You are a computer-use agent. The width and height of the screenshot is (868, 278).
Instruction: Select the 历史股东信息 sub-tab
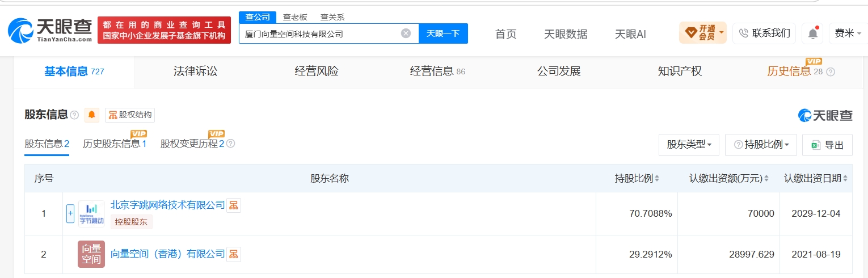(x=115, y=144)
